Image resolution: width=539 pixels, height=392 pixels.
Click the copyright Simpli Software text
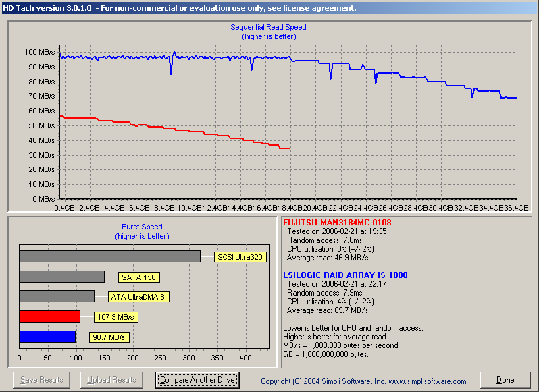pyautogui.click(x=363, y=381)
